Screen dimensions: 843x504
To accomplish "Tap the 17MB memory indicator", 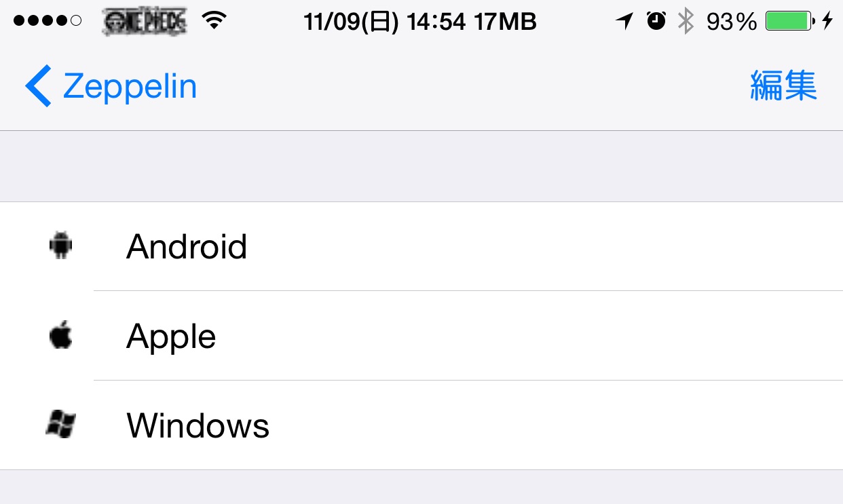I will point(506,22).
